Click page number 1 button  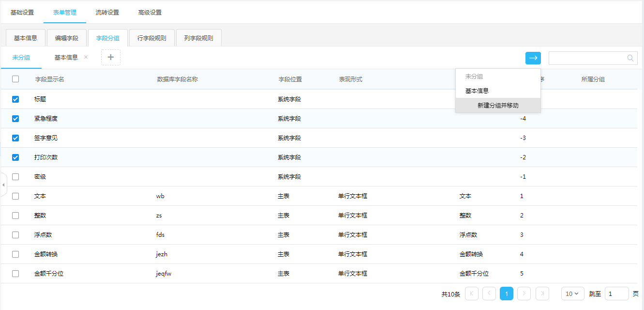(x=506, y=294)
